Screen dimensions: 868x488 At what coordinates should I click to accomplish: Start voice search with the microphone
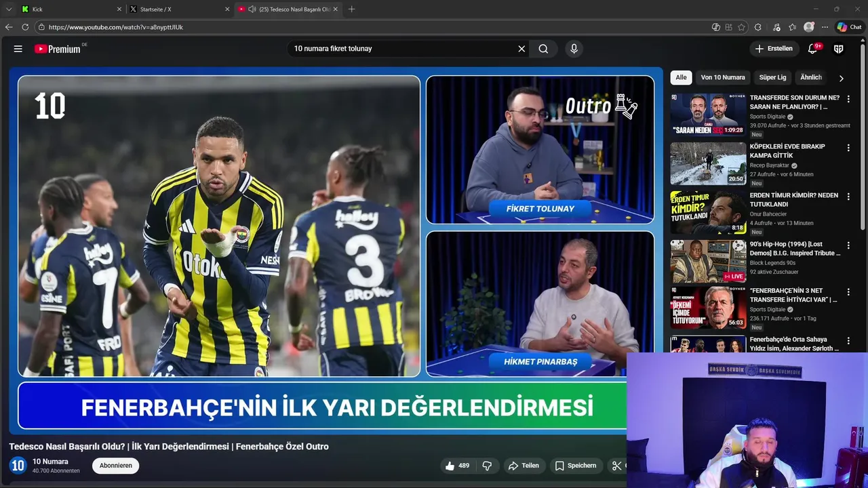click(574, 49)
